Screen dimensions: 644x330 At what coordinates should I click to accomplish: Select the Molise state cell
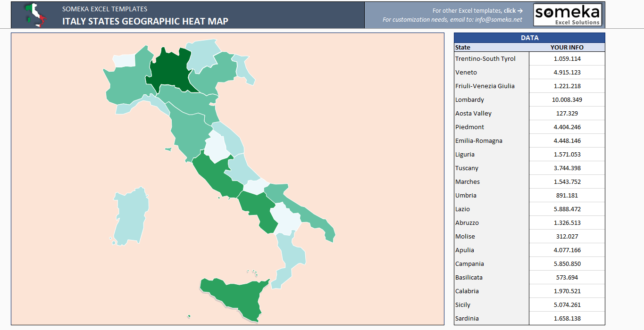click(492, 236)
